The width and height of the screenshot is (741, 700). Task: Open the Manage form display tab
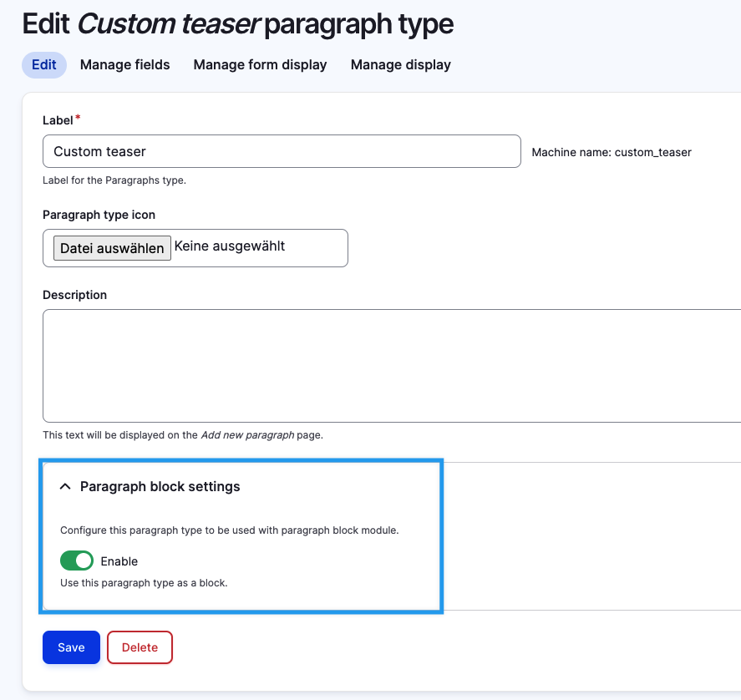point(260,64)
